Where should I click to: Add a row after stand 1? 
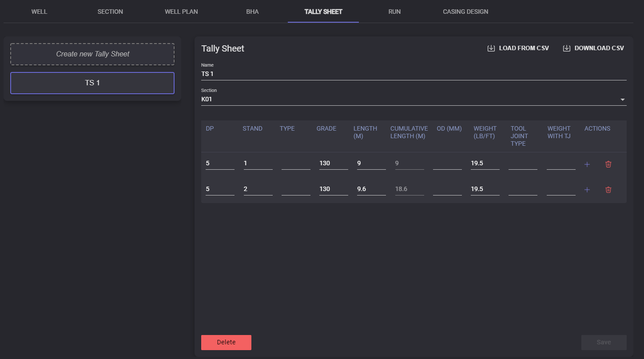[587, 164]
